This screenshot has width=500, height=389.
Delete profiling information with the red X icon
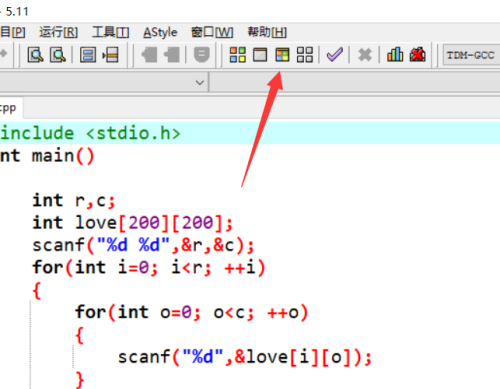tap(418, 55)
